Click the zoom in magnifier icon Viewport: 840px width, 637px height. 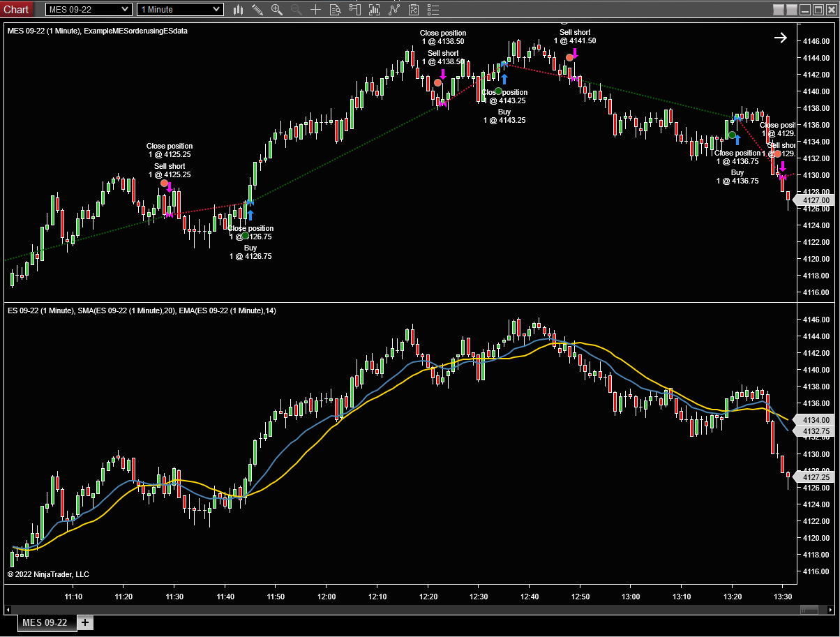(277, 9)
